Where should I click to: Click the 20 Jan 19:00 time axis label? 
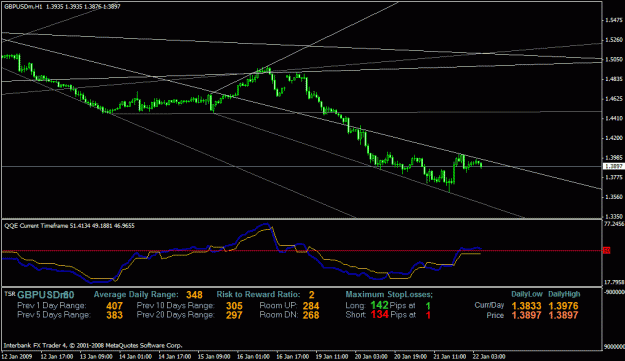tap(411, 356)
